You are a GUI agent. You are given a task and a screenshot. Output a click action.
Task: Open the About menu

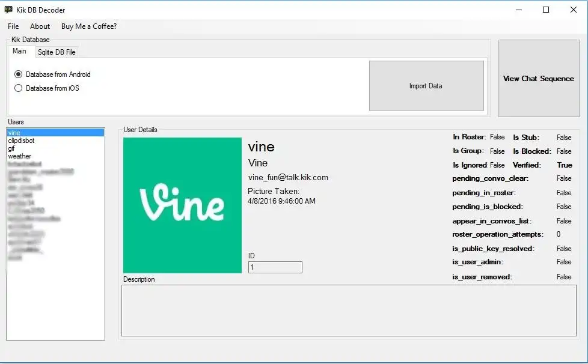40,26
